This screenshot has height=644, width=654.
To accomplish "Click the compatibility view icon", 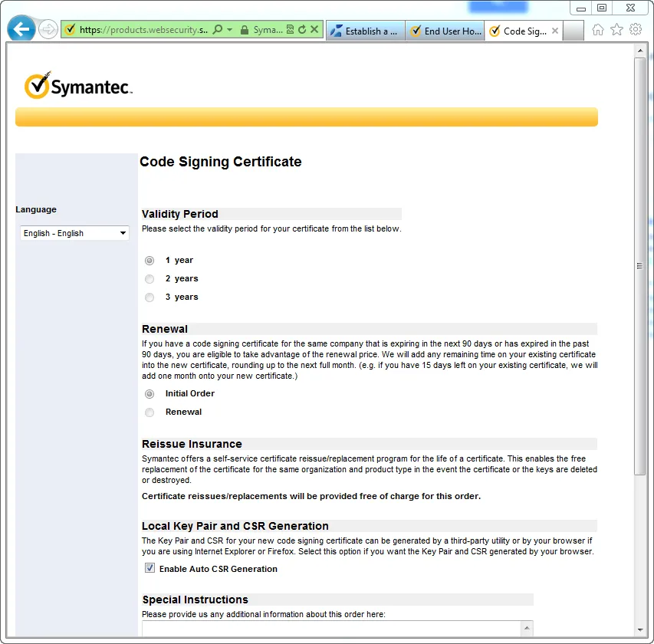I will [291, 29].
